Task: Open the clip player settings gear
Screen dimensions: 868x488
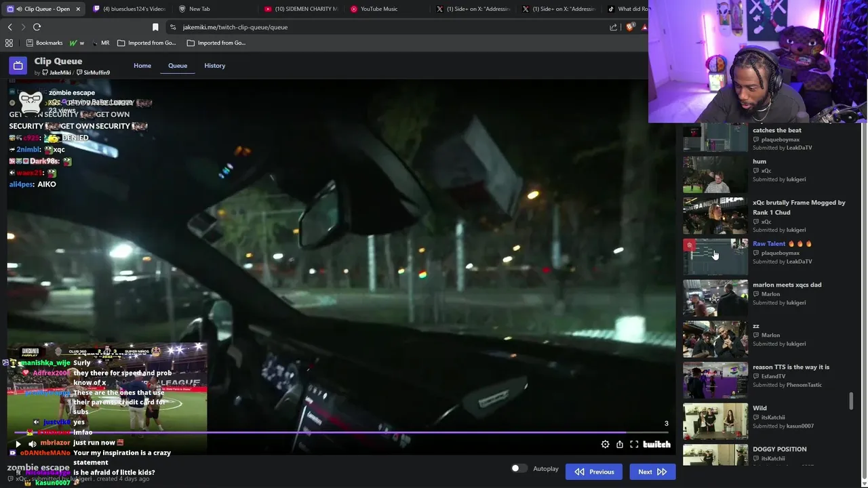Action: tap(605, 445)
